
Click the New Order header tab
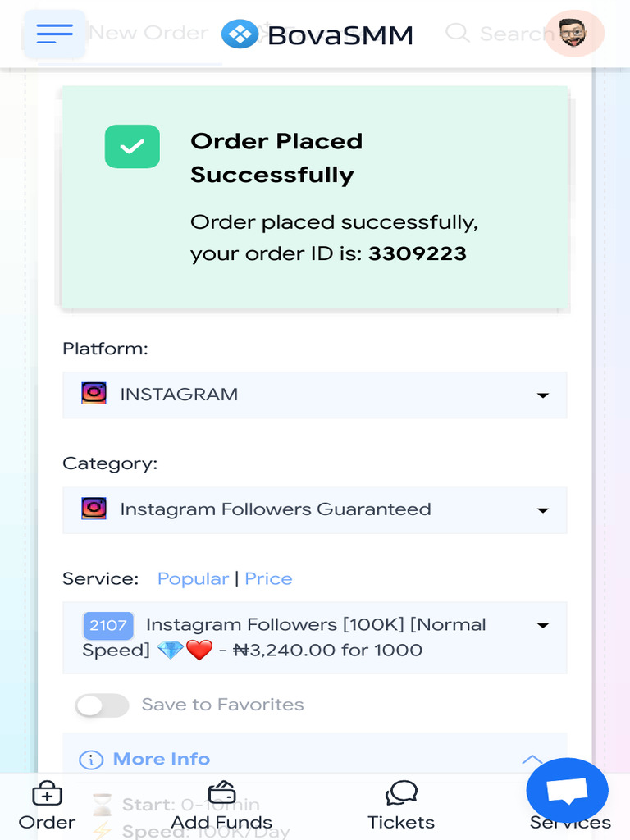[148, 34]
